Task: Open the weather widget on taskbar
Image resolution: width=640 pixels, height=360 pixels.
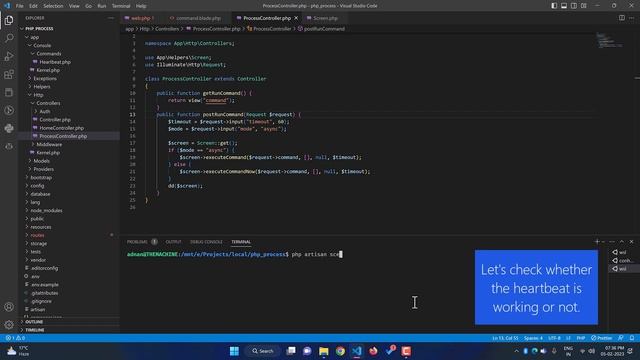Action: coord(18,351)
